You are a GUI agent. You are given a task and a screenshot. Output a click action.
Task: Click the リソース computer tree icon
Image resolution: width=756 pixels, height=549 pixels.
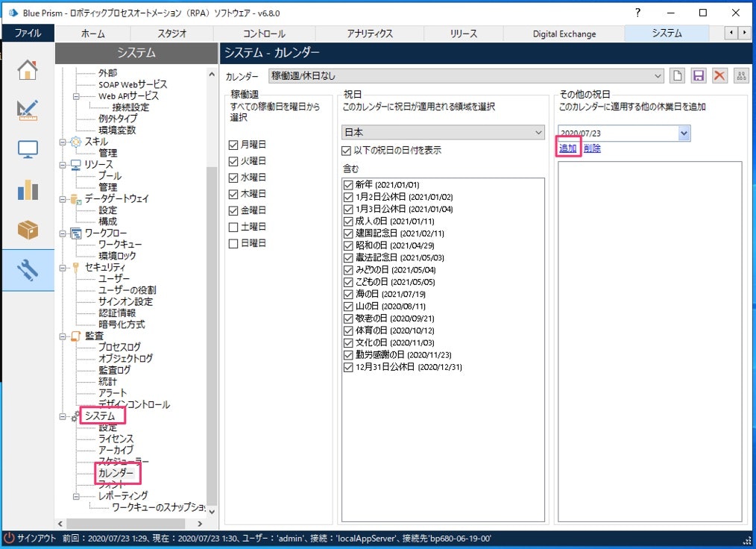(76, 165)
